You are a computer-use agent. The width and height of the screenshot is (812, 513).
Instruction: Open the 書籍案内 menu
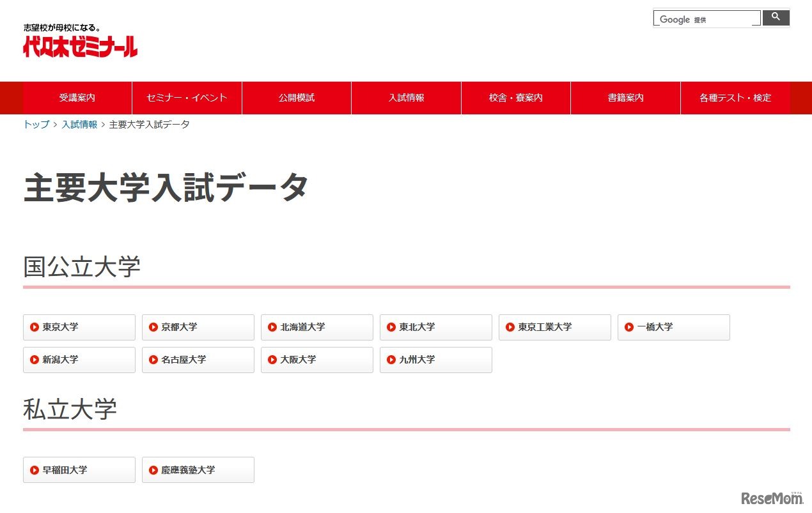pos(625,98)
